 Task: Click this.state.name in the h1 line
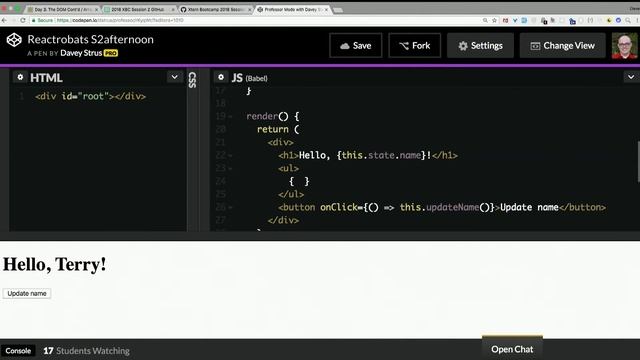[x=381, y=156]
